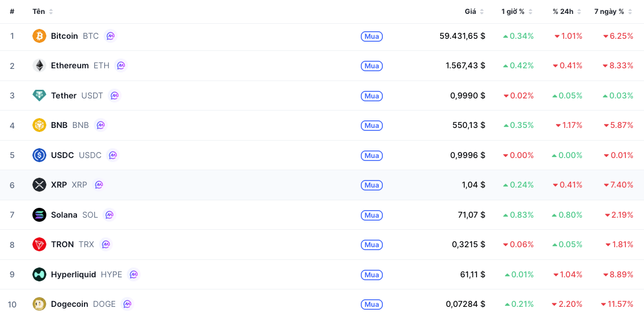
Task: Click the Ethereum coin logo
Action: [x=39, y=65]
